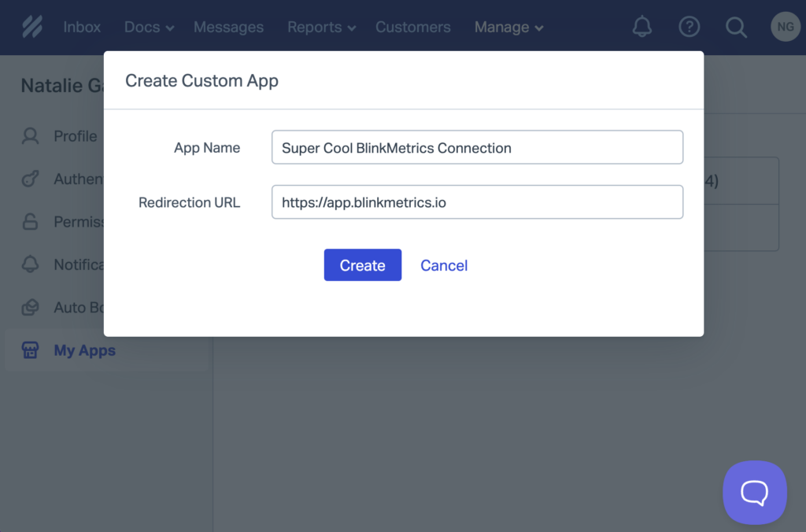Select the Auto Bcc envelope icon
Screen dimensions: 806x532
pyautogui.click(x=30, y=307)
